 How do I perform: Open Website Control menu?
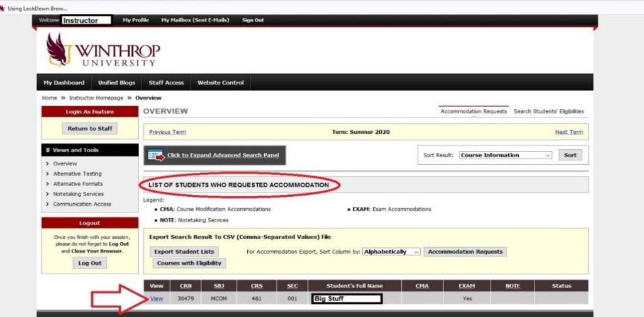click(x=220, y=82)
